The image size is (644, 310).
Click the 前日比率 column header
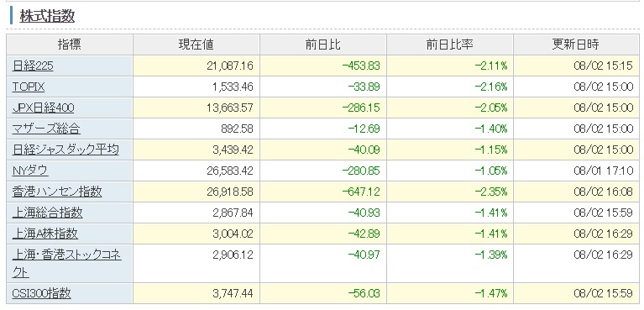(x=450, y=45)
